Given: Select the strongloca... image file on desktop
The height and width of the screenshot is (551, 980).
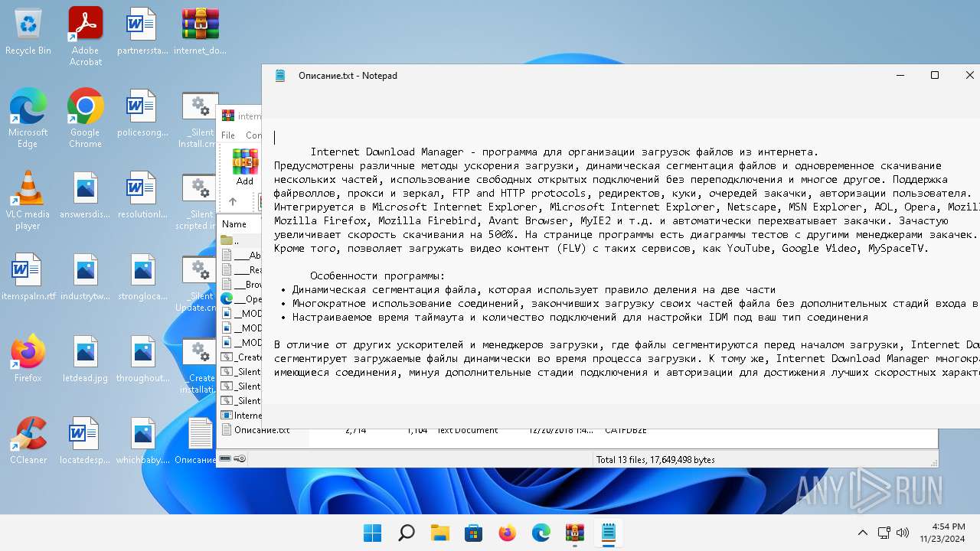Looking at the screenshot, I should (142, 277).
